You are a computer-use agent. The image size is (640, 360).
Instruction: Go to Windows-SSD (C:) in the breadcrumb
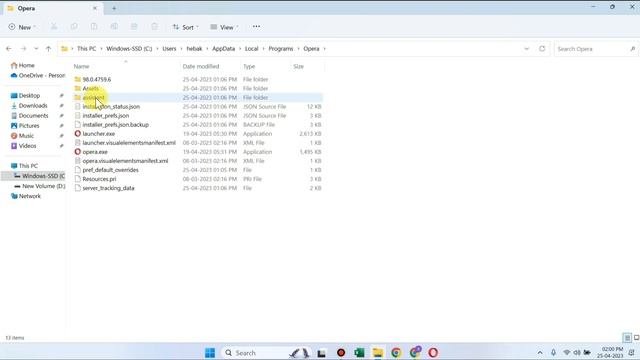pyautogui.click(x=129, y=49)
